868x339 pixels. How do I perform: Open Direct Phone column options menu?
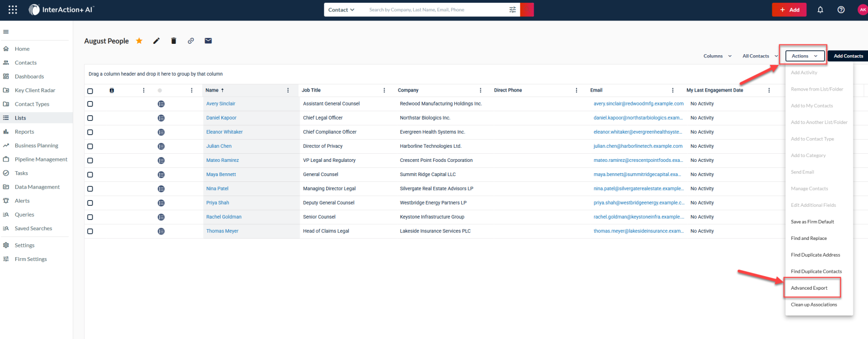[x=577, y=90]
